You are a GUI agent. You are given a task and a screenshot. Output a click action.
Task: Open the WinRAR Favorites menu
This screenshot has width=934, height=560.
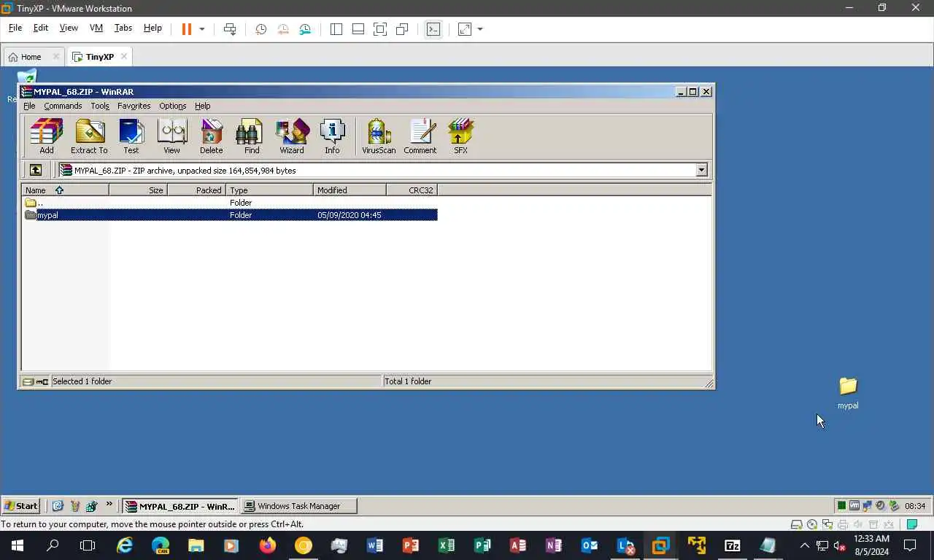coord(134,106)
